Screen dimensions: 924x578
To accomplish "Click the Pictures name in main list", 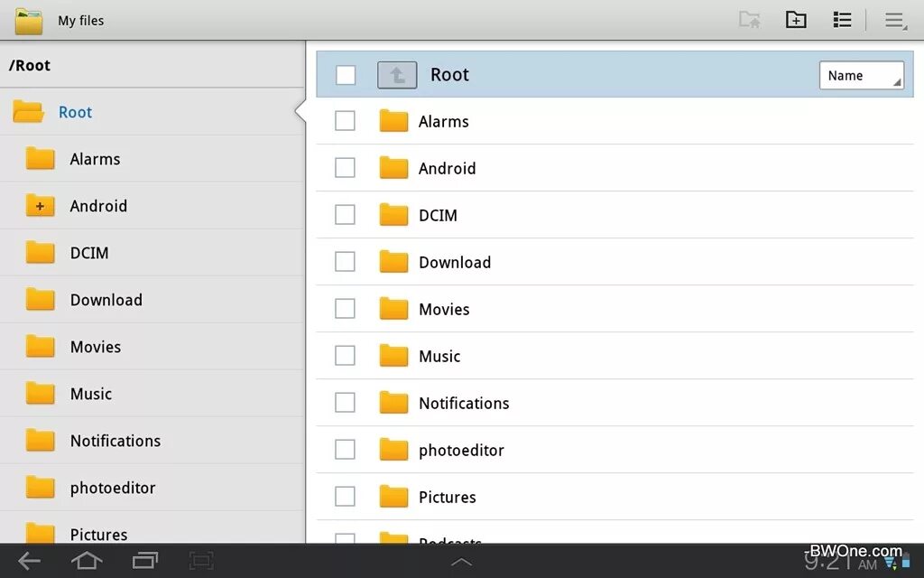I will [448, 498].
